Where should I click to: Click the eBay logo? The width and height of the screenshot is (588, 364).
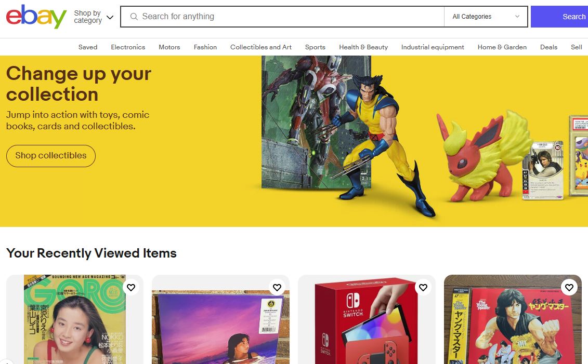36,17
